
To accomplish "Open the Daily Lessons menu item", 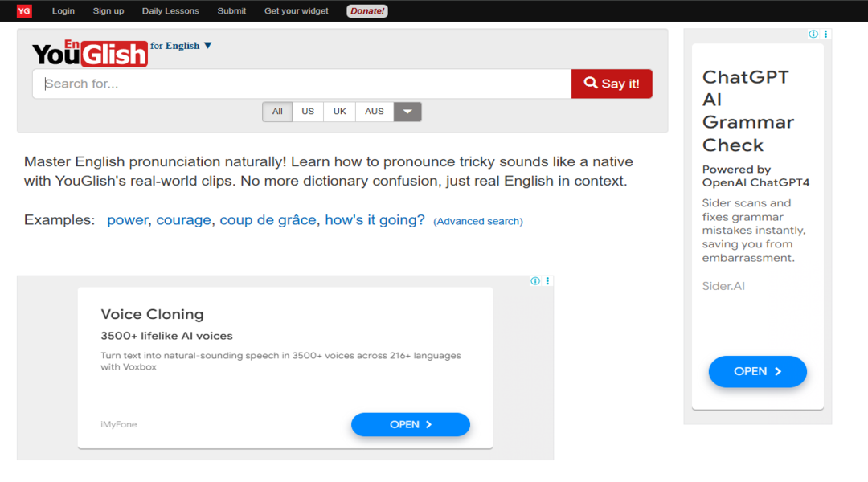I will coord(170,11).
